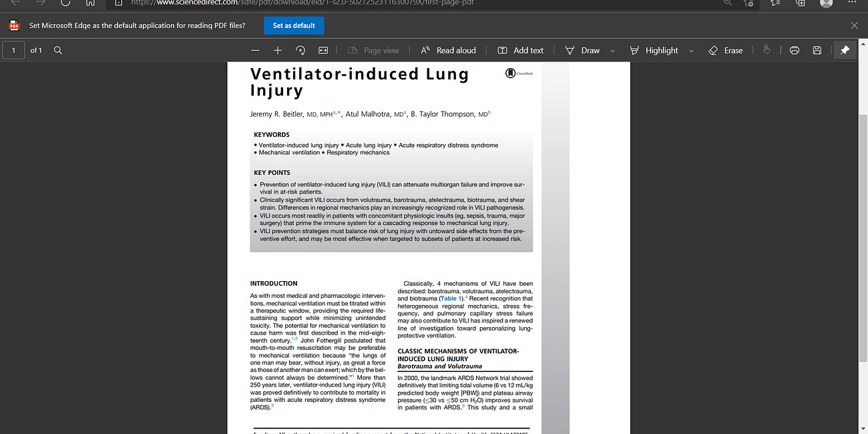Image resolution: width=868 pixels, height=434 pixels.
Task: Save the PDF file
Action: tap(817, 50)
